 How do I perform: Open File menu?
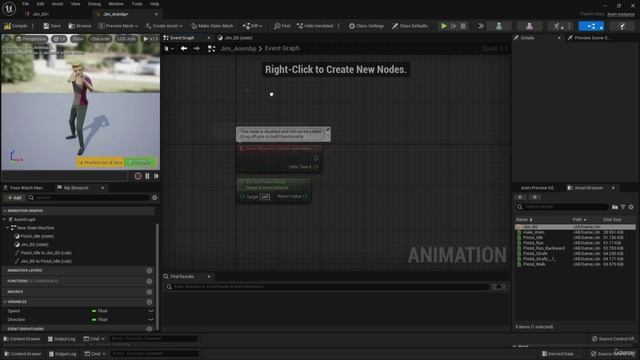25,4
